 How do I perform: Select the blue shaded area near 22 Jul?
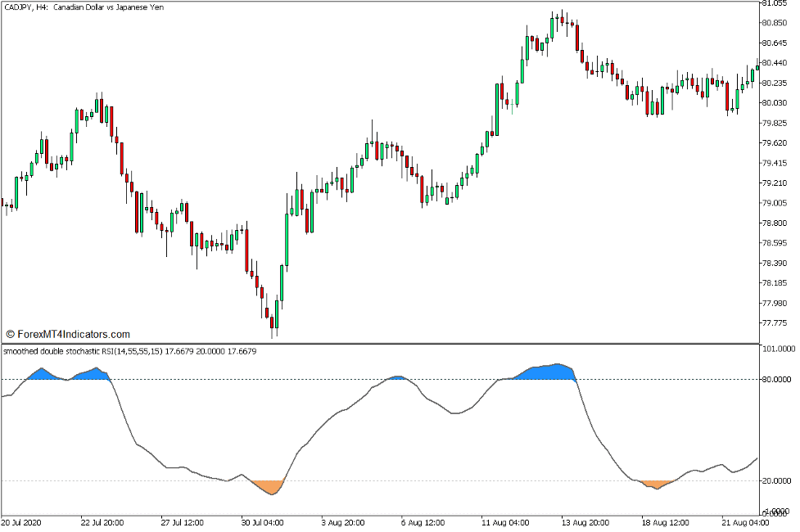90,372
